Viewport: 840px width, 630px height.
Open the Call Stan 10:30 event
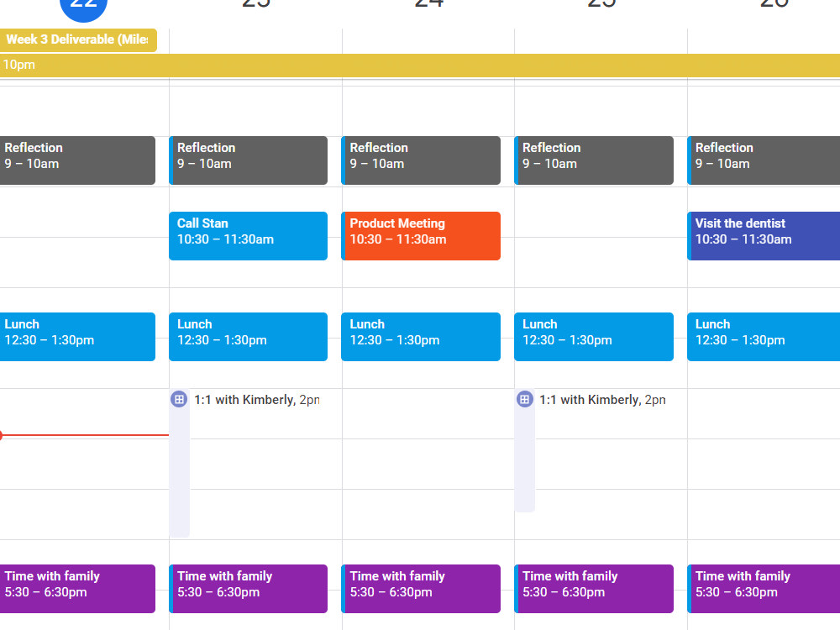248,236
